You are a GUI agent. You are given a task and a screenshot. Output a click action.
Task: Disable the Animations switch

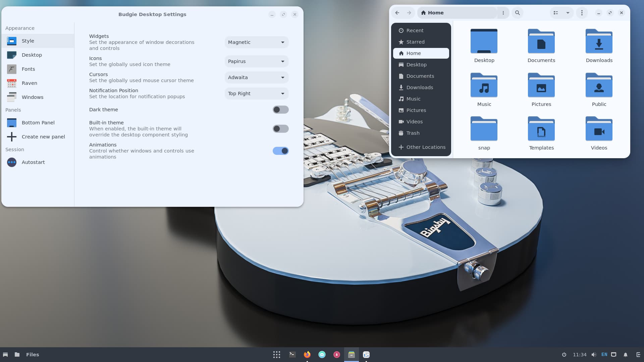point(280,151)
